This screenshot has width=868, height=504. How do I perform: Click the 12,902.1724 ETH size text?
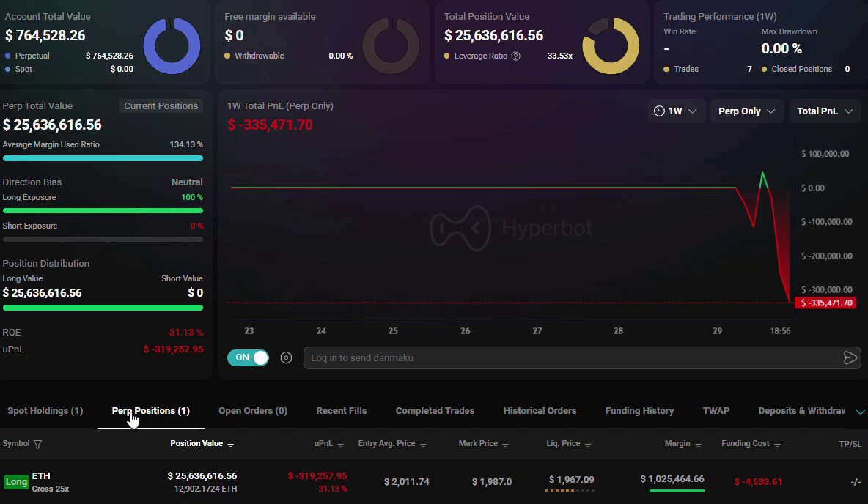point(205,489)
